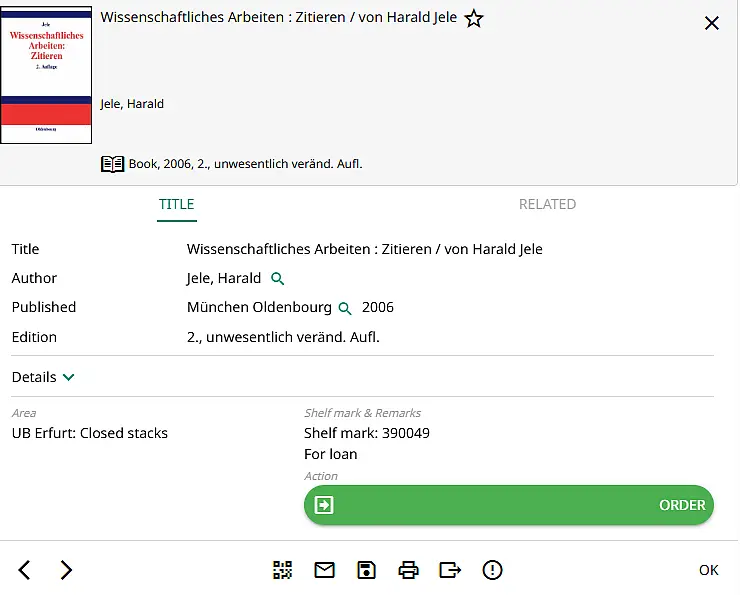Viewport: 740px width, 595px height.
Task: Click OK to confirm dialog
Action: tap(708, 570)
